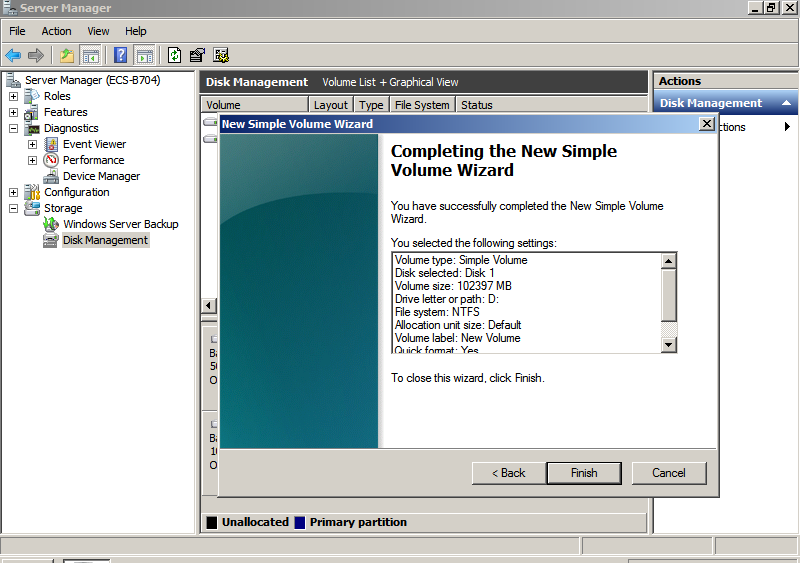Screen dimensions: 800x563
Task: Select the Configuration tree node
Action: click(77, 192)
